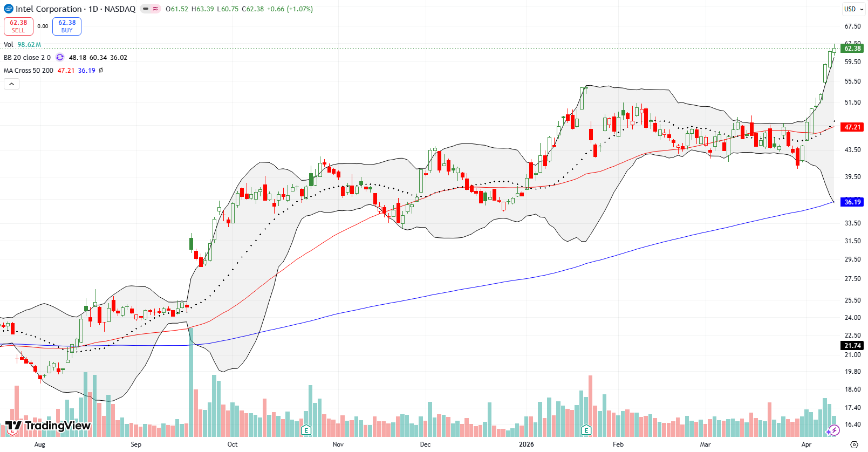Click the purple lightning latest-updates icon

click(833, 430)
